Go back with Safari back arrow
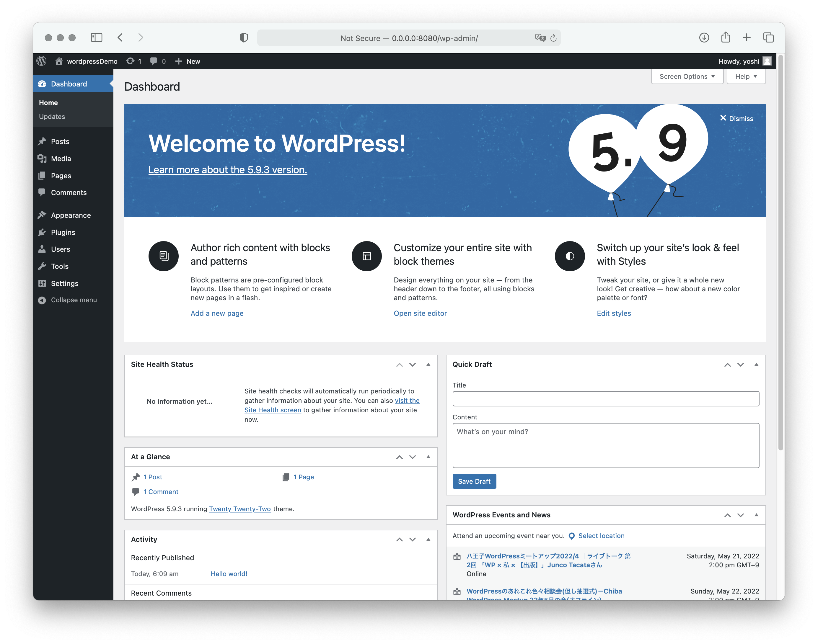The width and height of the screenshot is (818, 644). click(120, 37)
